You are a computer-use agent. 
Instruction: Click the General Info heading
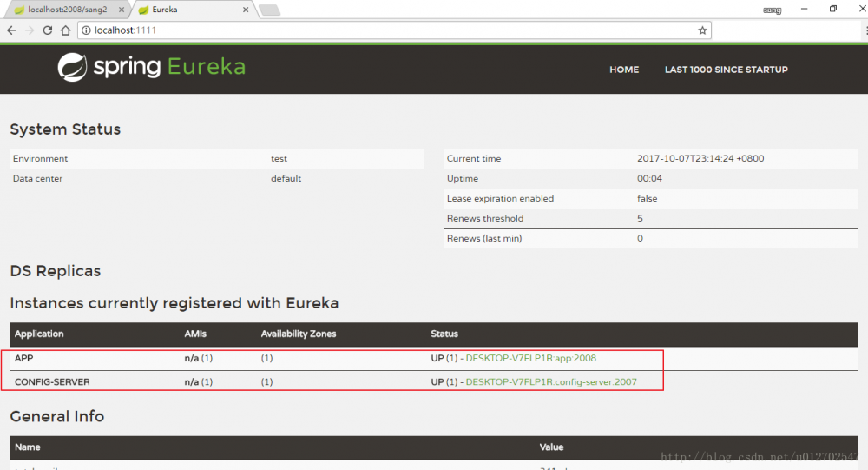pyautogui.click(x=57, y=416)
